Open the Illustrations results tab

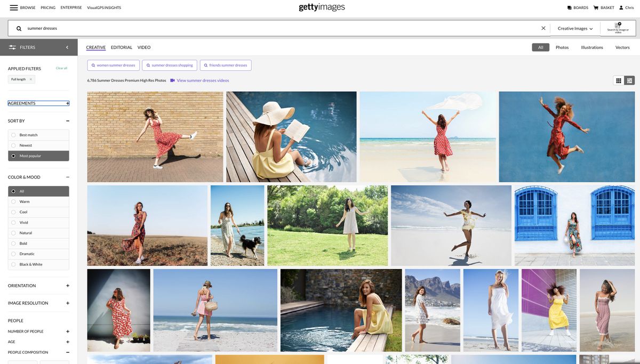593,46
